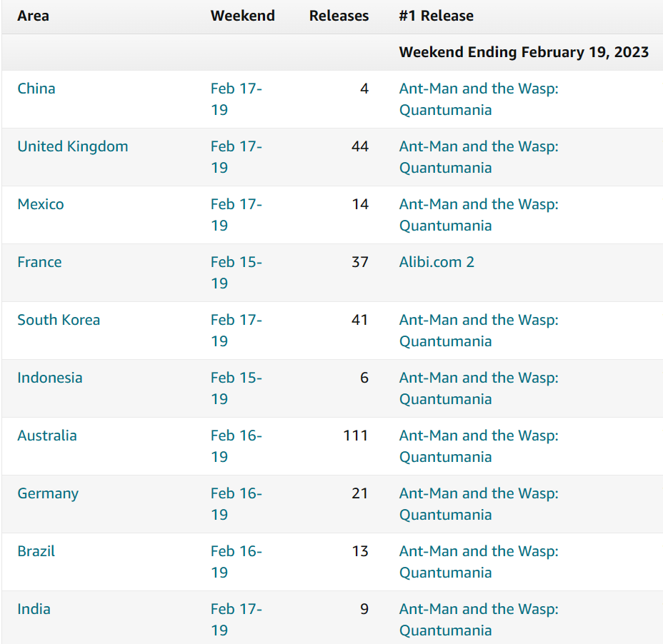The height and width of the screenshot is (644, 663).
Task: Click Australia's Feb 16-19 weekend link
Action: pyautogui.click(x=236, y=446)
